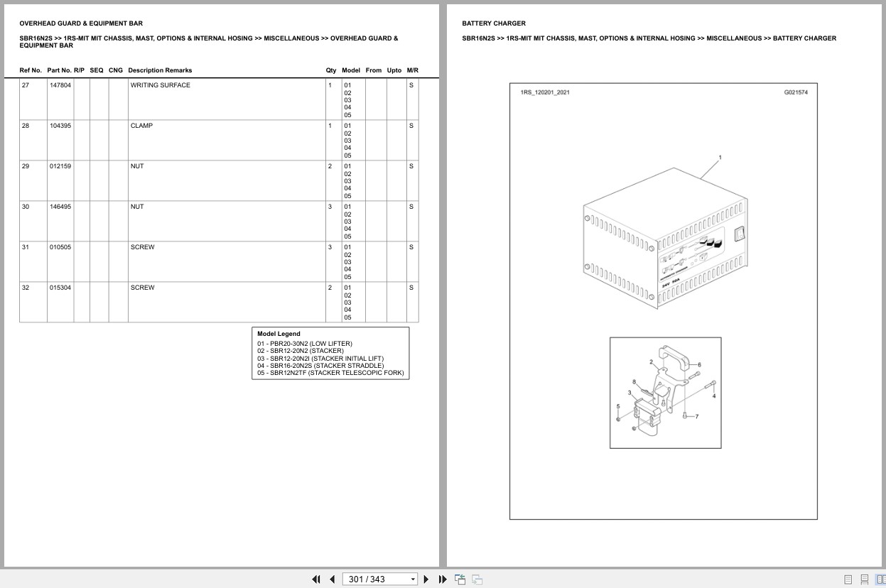Click part number 104395
This screenshot has width=886, height=588.
(60, 126)
